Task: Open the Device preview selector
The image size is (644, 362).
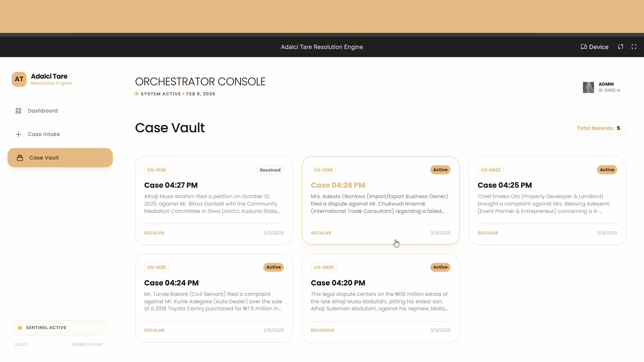Action: tap(594, 47)
